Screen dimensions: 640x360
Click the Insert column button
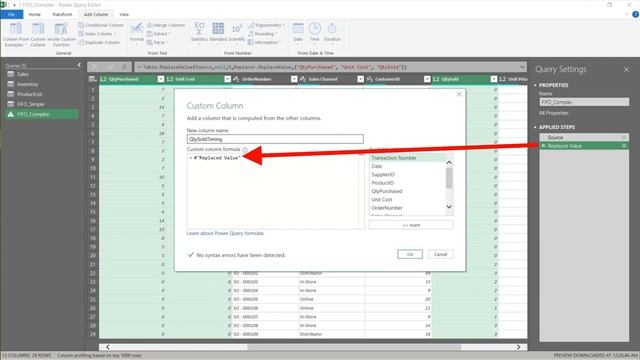pyautogui.click(x=411, y=225)
